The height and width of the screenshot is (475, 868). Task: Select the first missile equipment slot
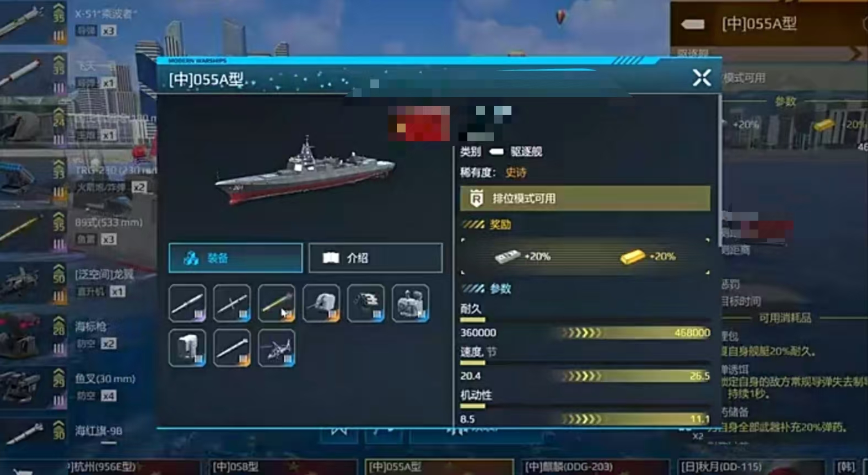pyautogui.click(x=187, y=303)
